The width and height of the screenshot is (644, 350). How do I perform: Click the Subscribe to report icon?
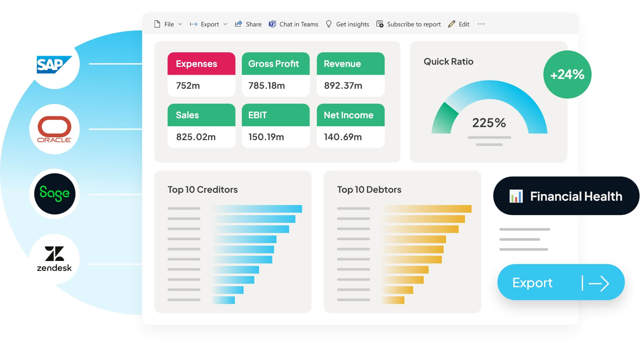point(380,24)
